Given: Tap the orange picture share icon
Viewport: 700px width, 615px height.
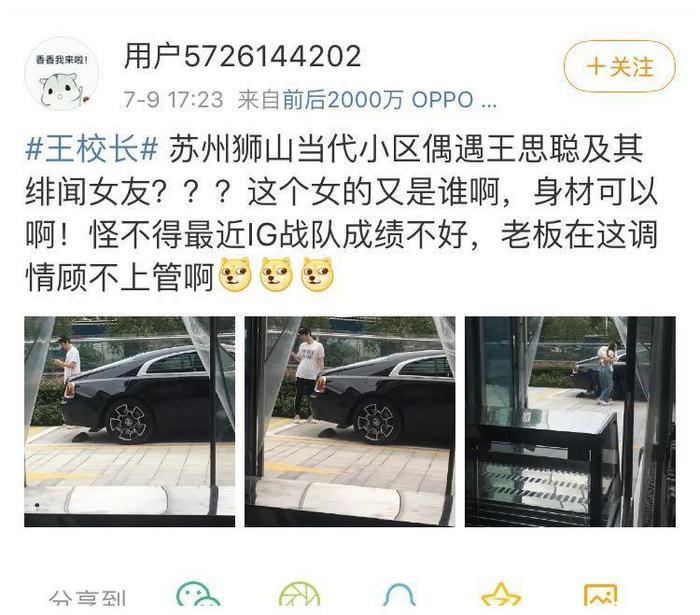Looking at the screenshot, I should [601, 594].
